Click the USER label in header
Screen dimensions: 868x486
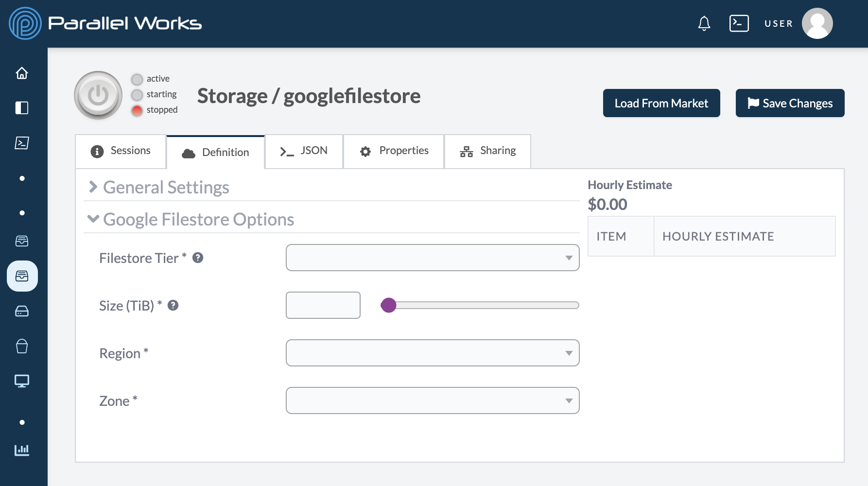pyautogui.click(x=778, y=23)
